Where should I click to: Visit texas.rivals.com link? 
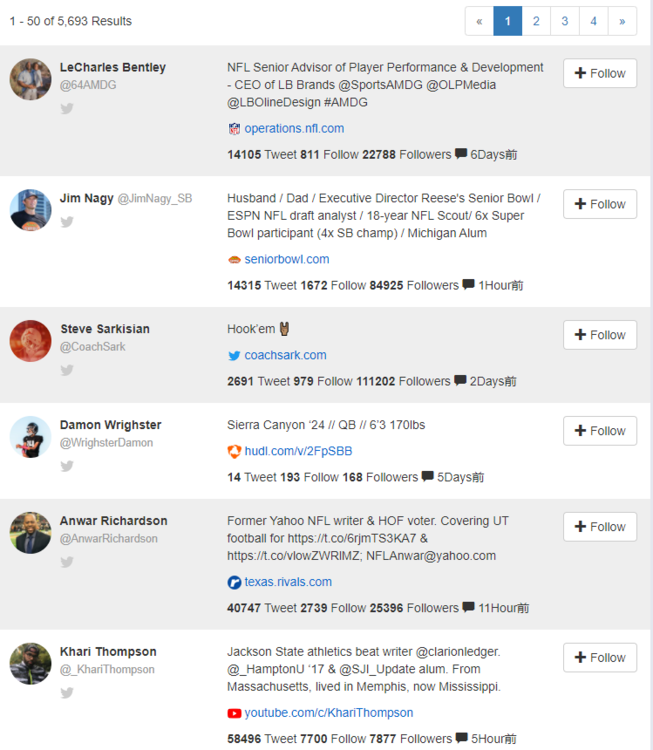pyautogui.click(x=288, y=582)
